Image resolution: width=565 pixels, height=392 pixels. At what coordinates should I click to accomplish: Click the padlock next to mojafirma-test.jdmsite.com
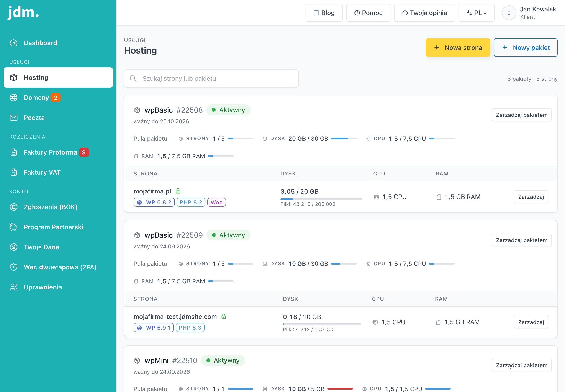tap(224, 316)
